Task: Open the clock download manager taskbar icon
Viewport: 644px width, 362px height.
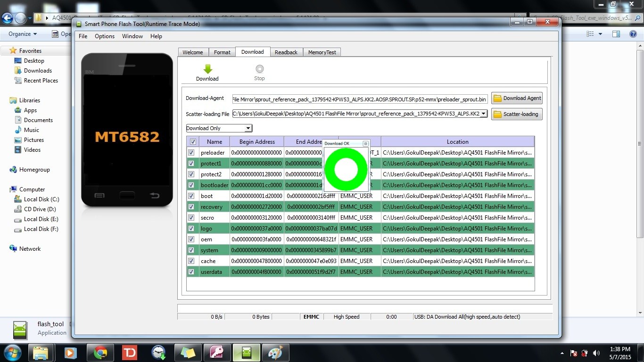Action: [x=159, y=353]
